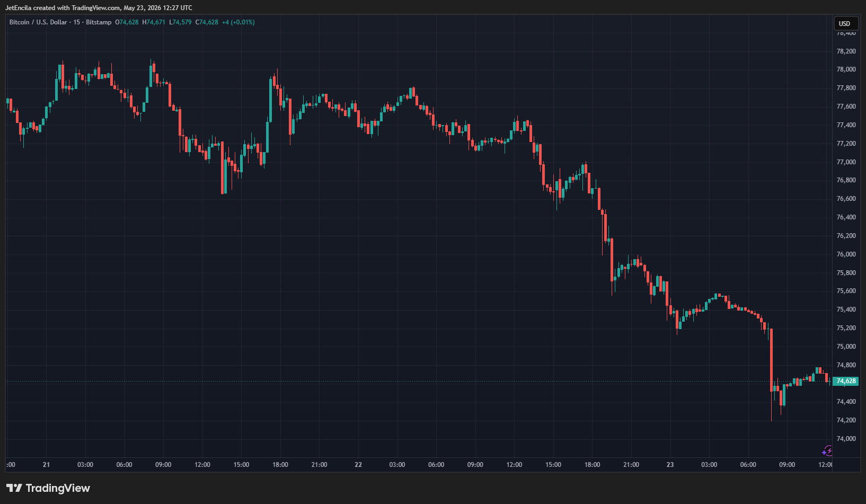Viewport: 866px width, 504px height.
Task: Click the 74,400 price axis label
Action: coord(846,402)
